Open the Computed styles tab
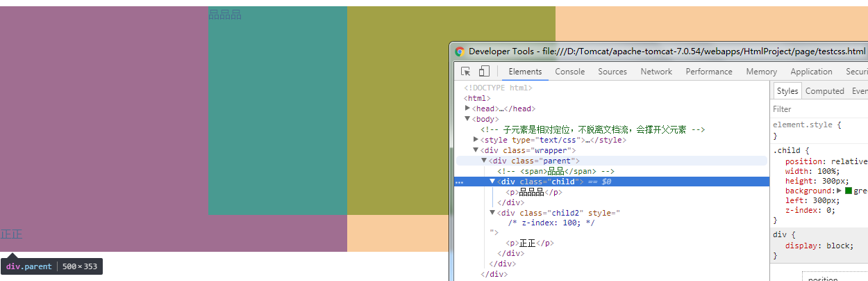 tap(824, 91)
